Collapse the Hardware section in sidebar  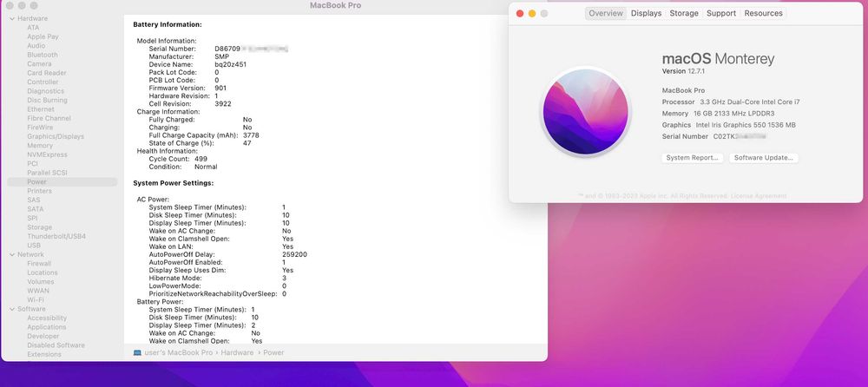pyautogui.click(x=12, y=18)
